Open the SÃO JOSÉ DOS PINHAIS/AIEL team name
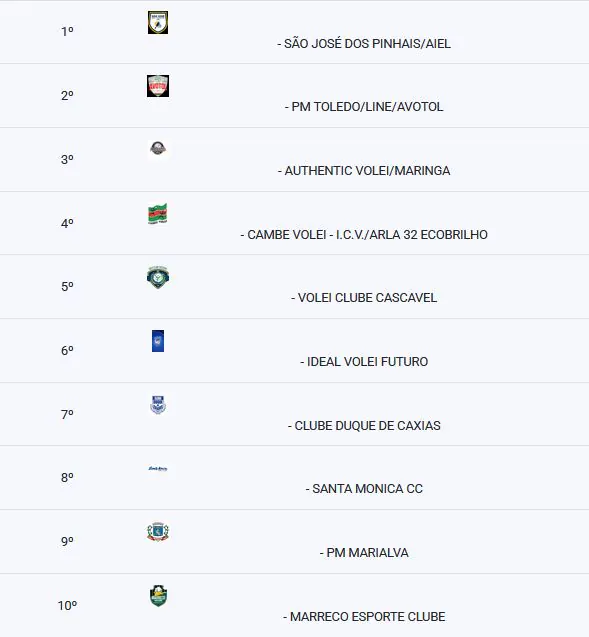Viewport: 589px width, 637px height. pyautogui.click(x=364, y=43)
